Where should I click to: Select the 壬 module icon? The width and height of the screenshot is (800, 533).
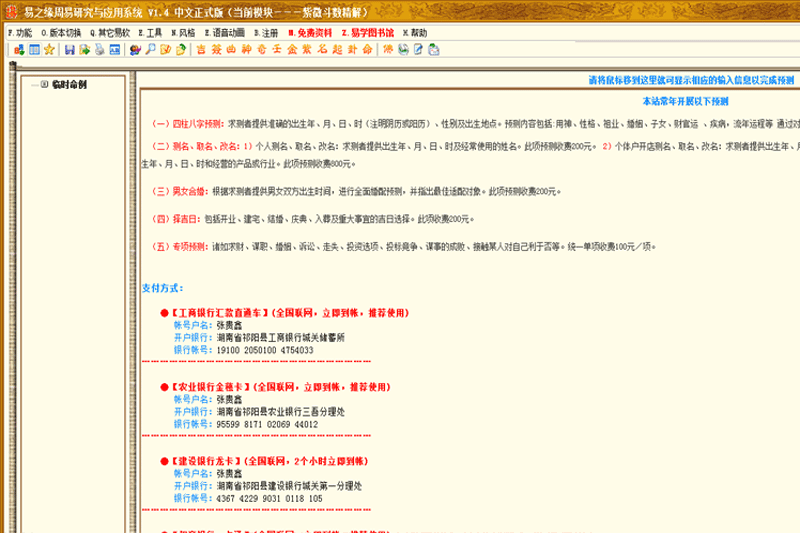(277, 49)
